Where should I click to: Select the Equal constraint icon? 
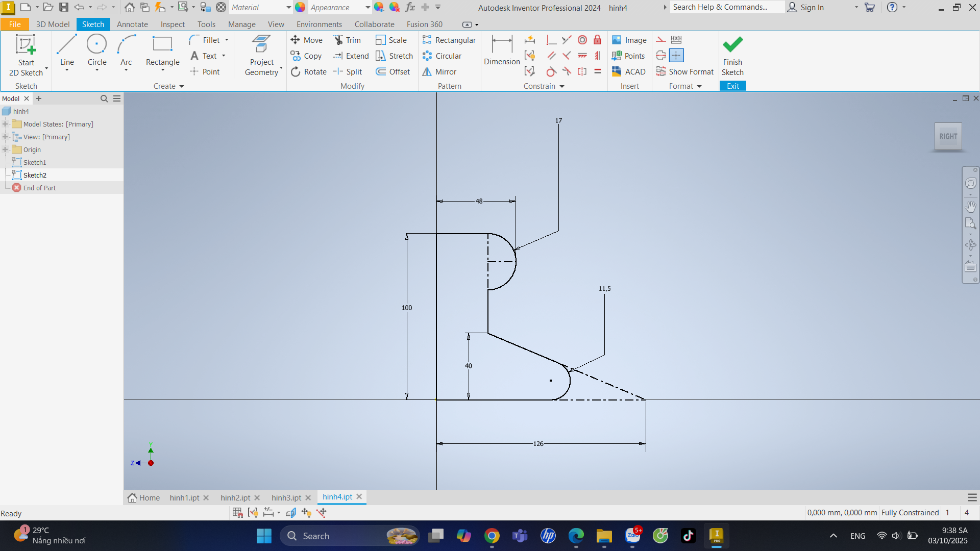pos(597,72)
